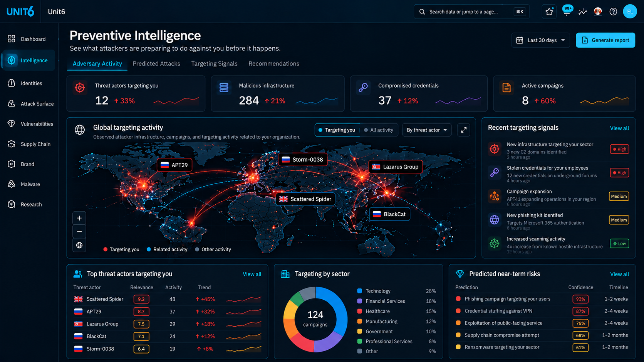This screenshot has width=644, height=362.
Task: View all recent targeting signals
Action: pyautogui.click(x=619, y=128)
